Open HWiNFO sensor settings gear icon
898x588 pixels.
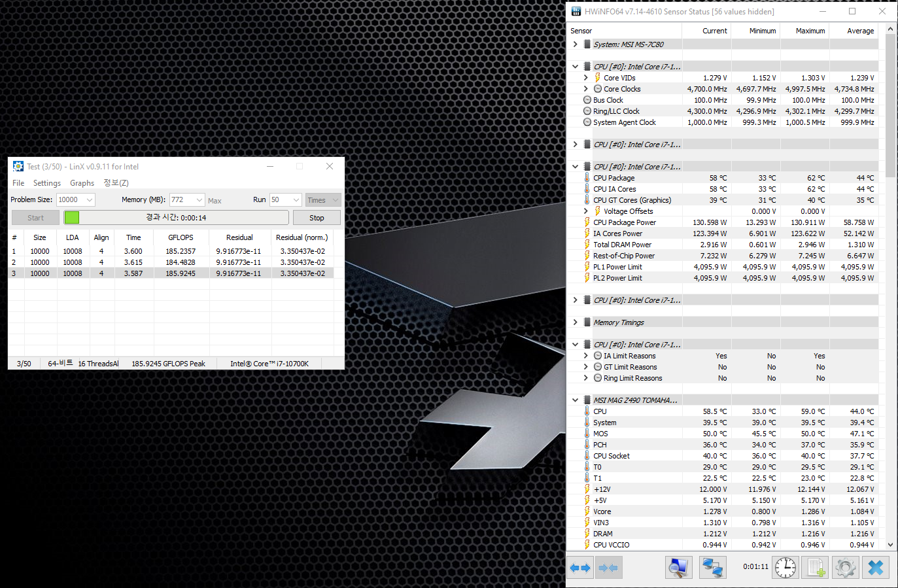pos(846,568)
